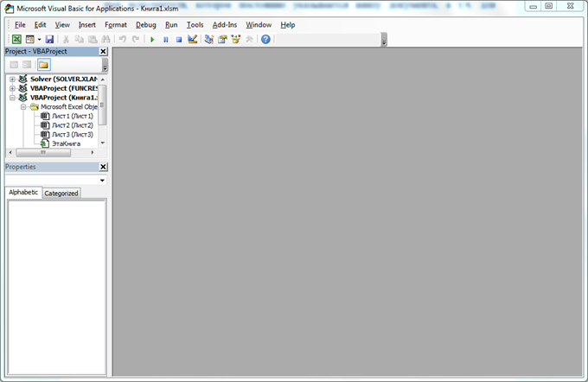The width and height of the screenshot is (588, 382).
Task: Click the Properties panel title bar
Action: tap(52, 167)
